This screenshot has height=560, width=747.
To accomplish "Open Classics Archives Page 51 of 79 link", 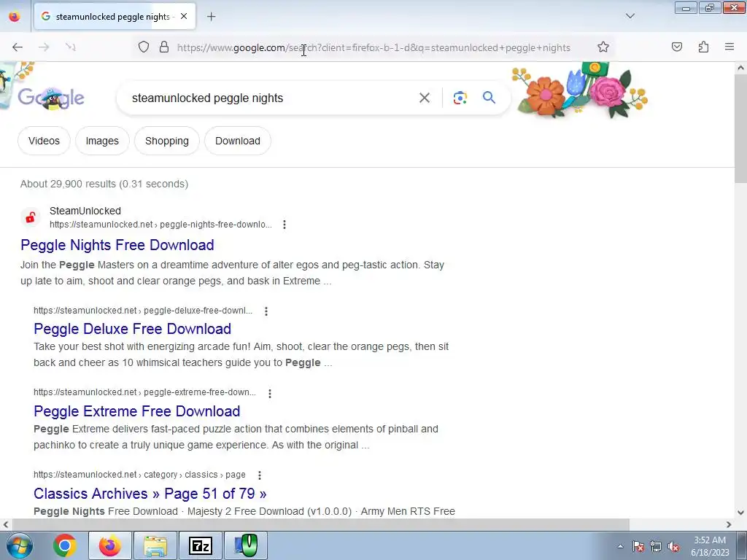I will [x=150, y=494].
